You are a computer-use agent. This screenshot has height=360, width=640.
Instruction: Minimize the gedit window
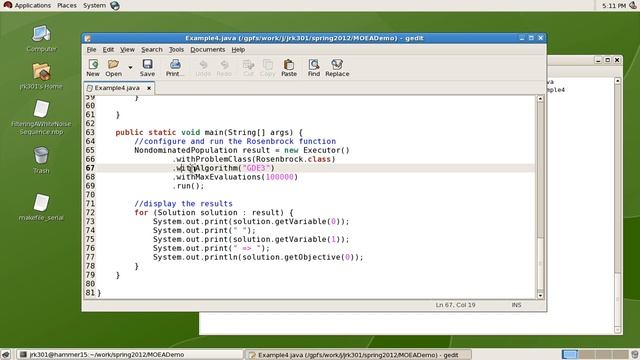pyautogui.click(x=522, y=38)
